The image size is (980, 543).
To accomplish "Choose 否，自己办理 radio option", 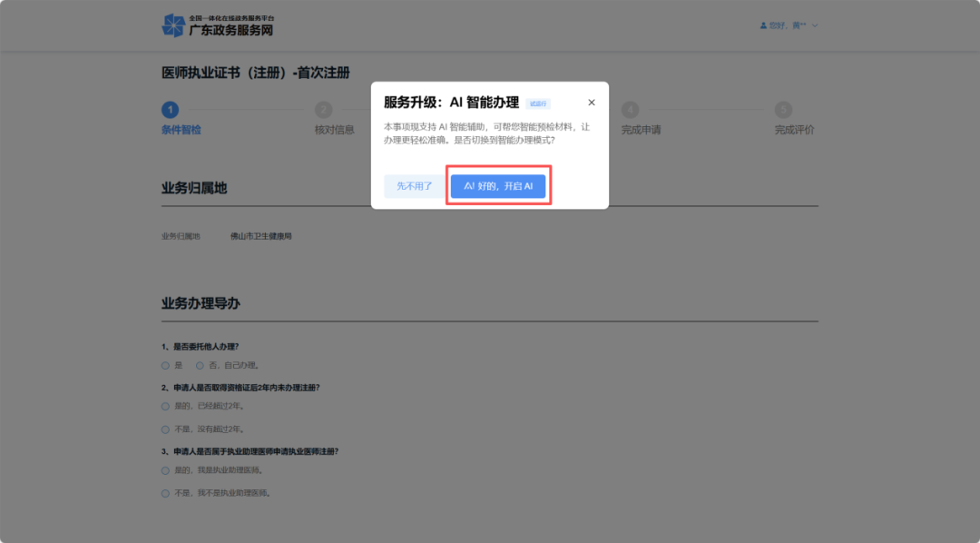I will [200, 365].
